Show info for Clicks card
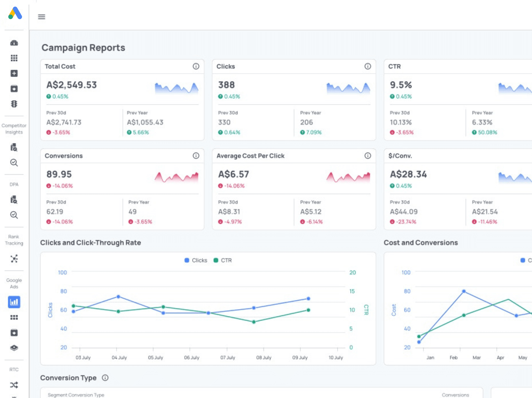 coord(368,66)
